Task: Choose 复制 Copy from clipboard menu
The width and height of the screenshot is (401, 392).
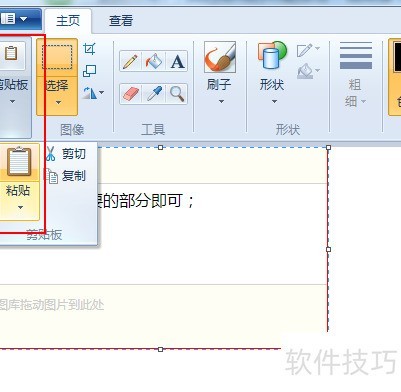Action: tap(66, 176)
